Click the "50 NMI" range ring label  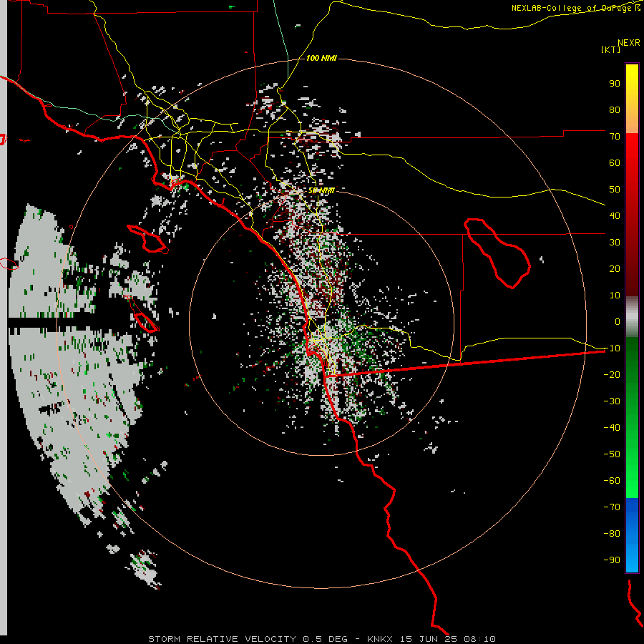[321, 190]
